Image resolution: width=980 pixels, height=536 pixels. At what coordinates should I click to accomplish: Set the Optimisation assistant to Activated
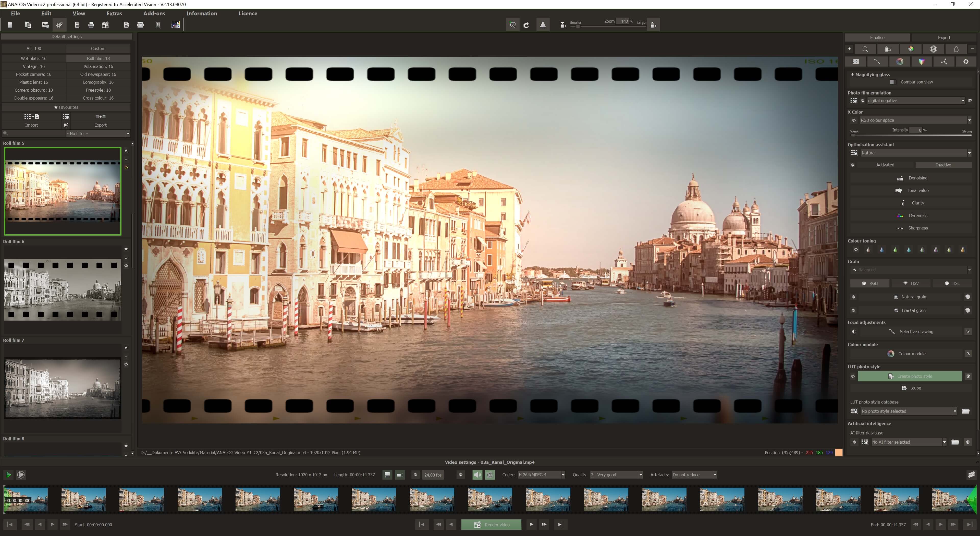tap(885, 165)
